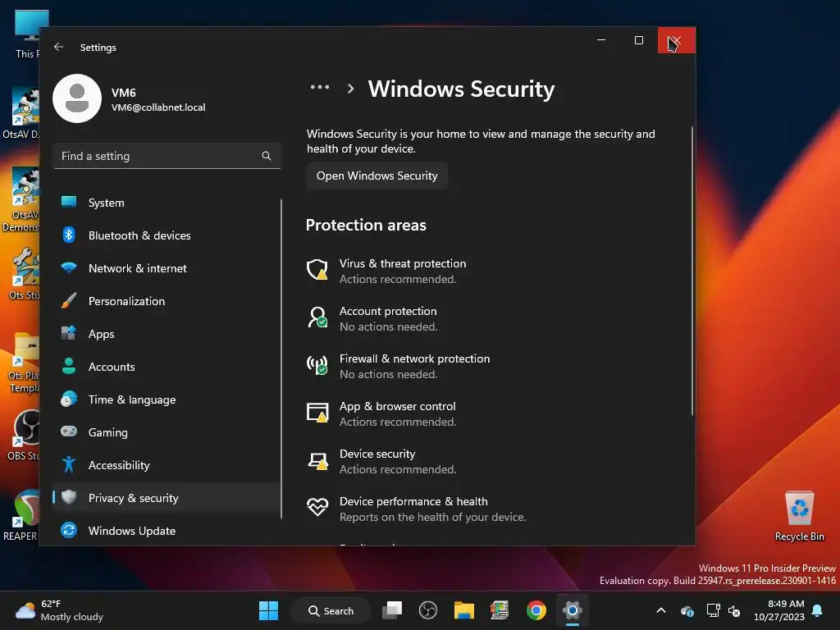The height and width of the screenshot is (630, 840).
Task: Click the taskbar clock showing 8:49 AM
Action: point(779,610)
